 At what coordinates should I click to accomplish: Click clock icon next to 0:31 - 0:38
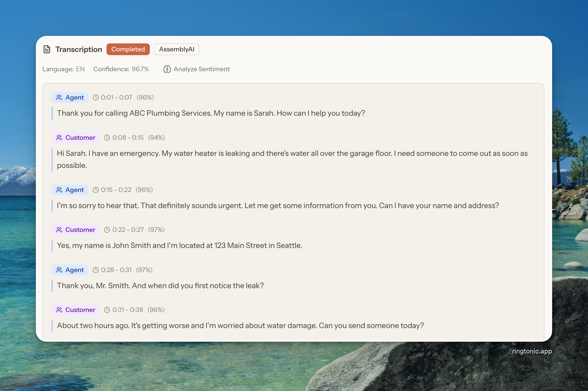pyautogui.click(x=107, y=310)
